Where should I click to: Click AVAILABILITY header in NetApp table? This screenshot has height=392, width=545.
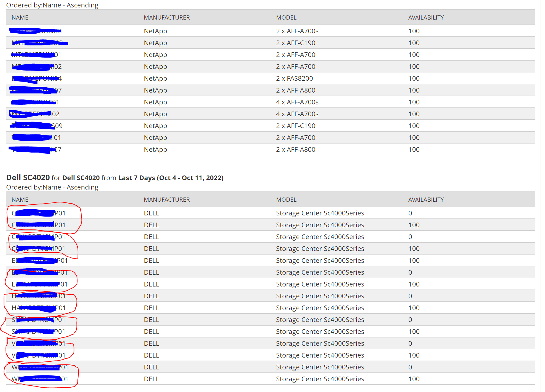tap(426, 18)
